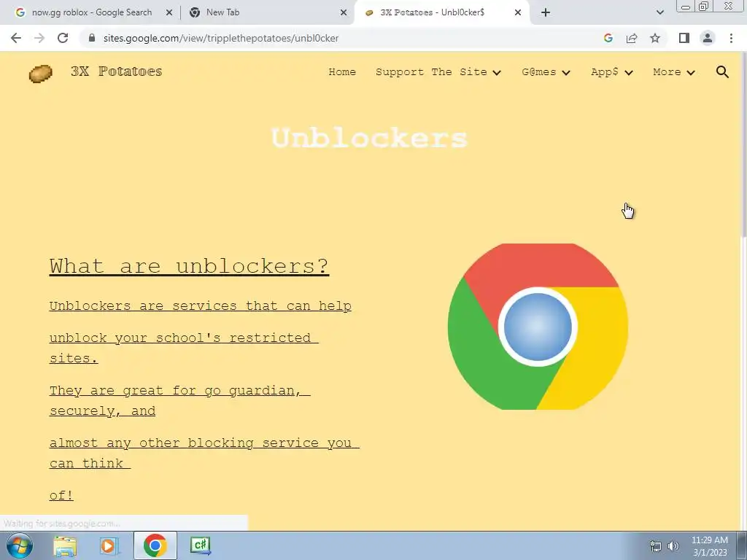The height and width of the screenshot is (560, 747).
Task: Reload the page with refresh icon
Action: (63, 38)
